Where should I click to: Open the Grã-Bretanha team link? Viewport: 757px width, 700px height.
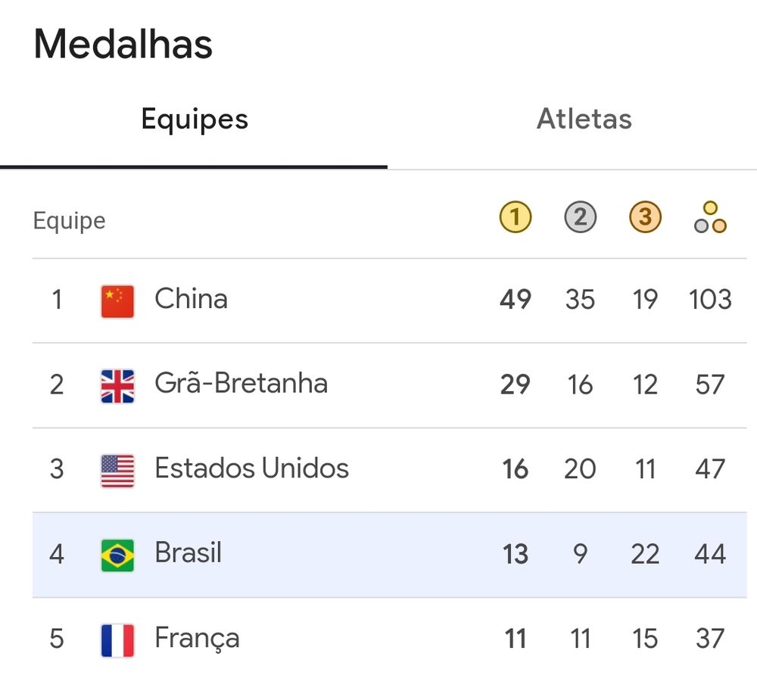click(x=241, y=384)
